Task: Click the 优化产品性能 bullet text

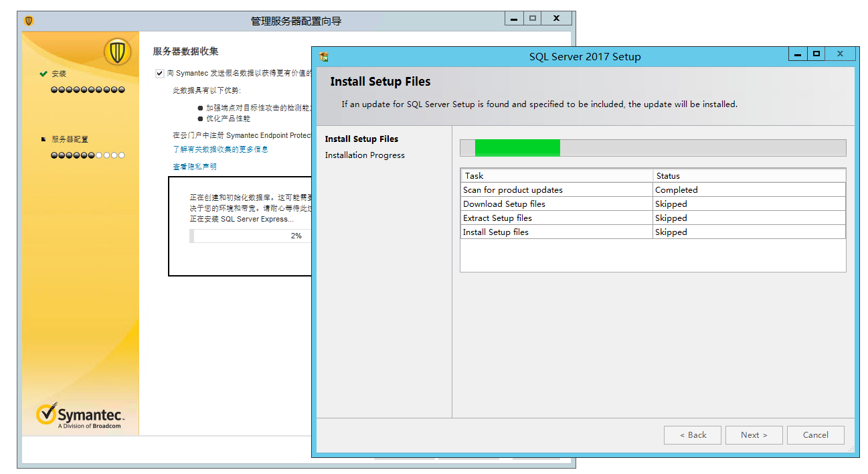Action: point(228,118)
